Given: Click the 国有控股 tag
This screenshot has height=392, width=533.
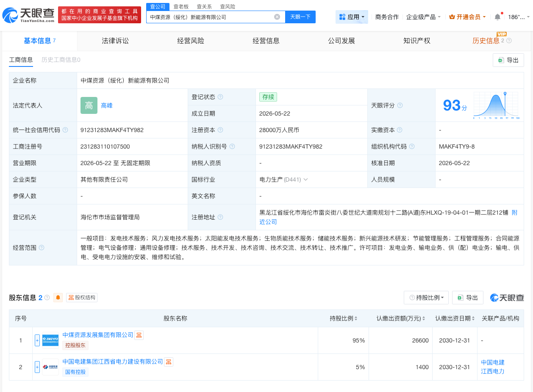Looking at the screenshot, I should pos(75,372).
